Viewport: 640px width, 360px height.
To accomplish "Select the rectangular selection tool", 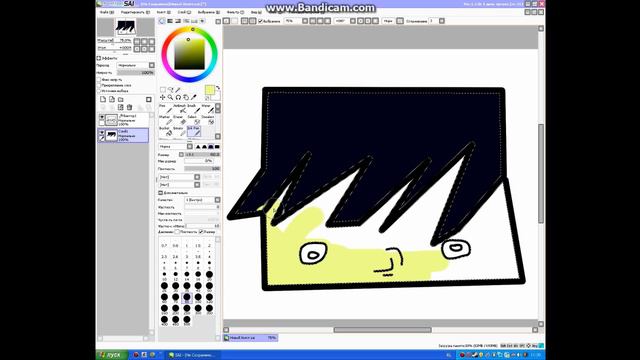I will click(x=162, y=89).
